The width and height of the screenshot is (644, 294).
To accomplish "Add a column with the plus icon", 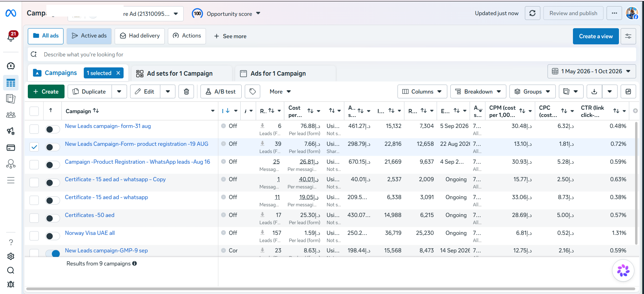I will click(x=635, y=111).
